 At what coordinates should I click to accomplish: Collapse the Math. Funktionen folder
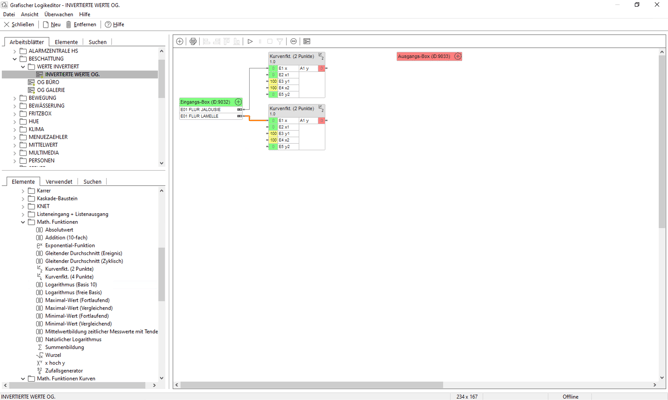click(23, 222)
